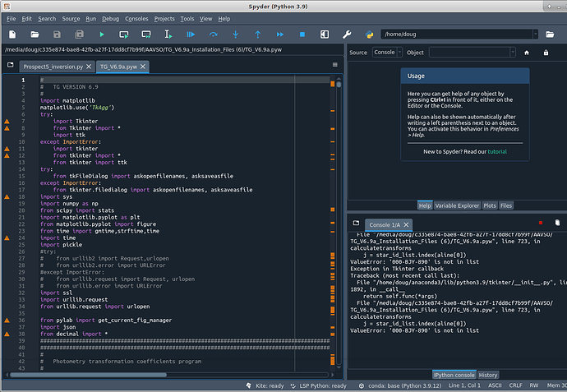Image resolution: width=567 pixels, height=392 pixels.
Task: Switch to the Variable Explorer pane
Action: pyautogui.click(x=457, y=205)
